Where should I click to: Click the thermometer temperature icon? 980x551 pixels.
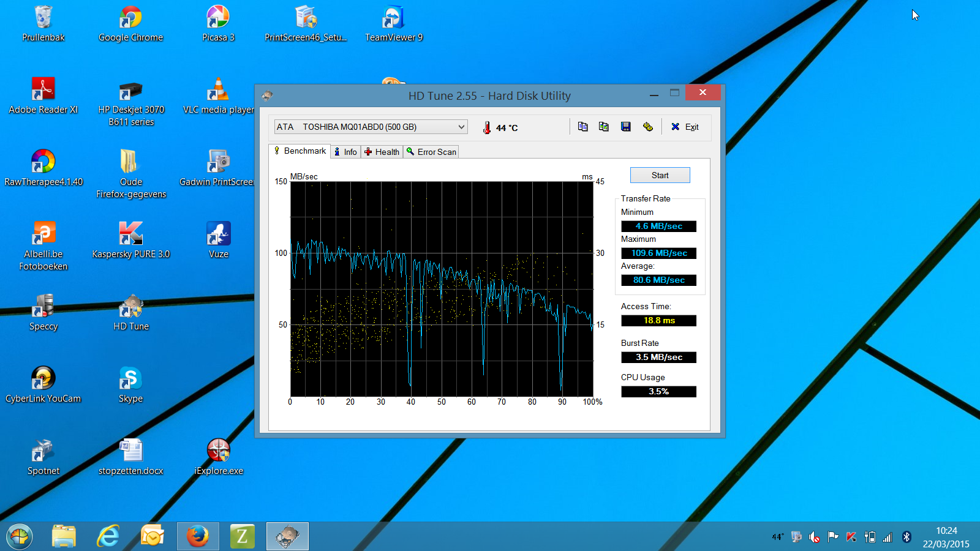tap(487, 127)
